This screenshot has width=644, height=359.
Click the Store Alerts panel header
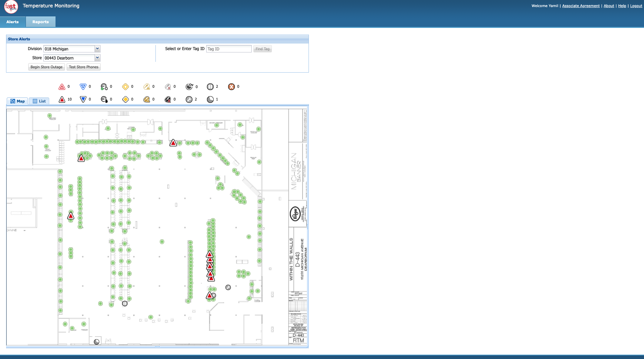(157, 39)
